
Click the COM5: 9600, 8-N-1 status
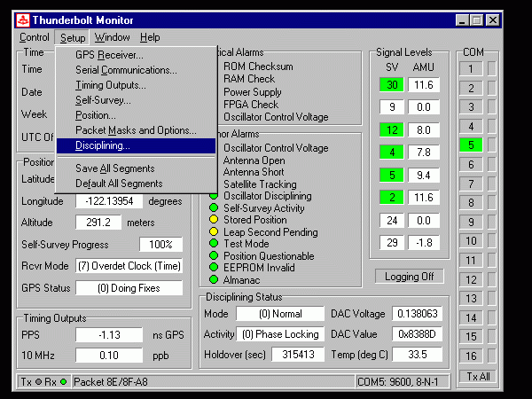point(397,382)
